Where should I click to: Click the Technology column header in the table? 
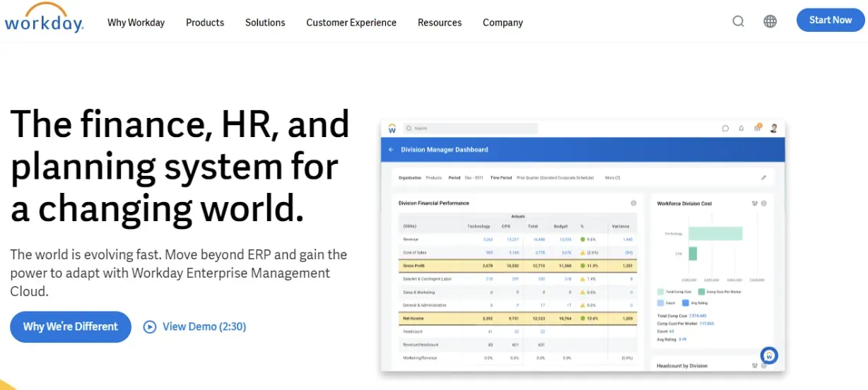pos(479,227)
